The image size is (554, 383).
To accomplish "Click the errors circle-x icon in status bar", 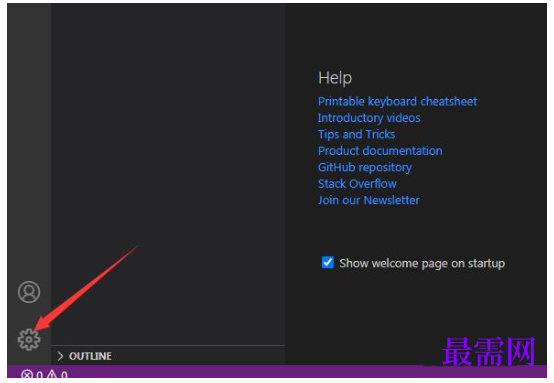I will [x=27, y=374].
